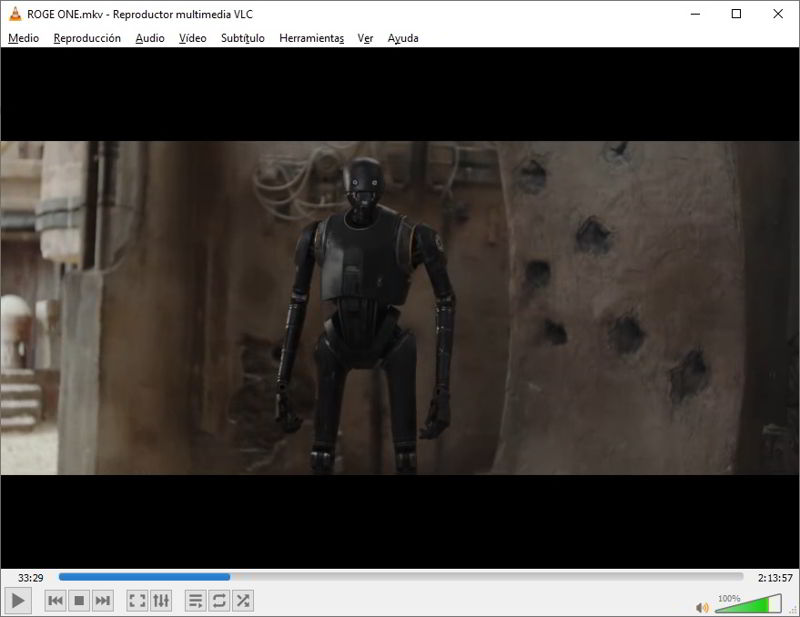Click the elapsed time 33:29 label
Viewport: 800px width, 617px height.
coord(30,578)
